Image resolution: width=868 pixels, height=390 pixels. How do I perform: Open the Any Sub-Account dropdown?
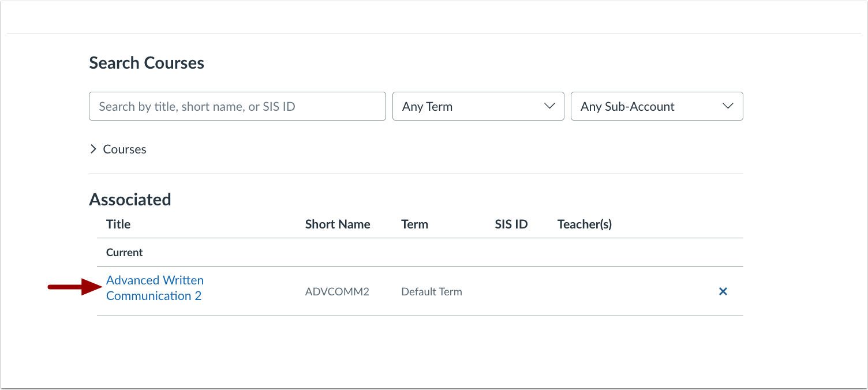656,106
